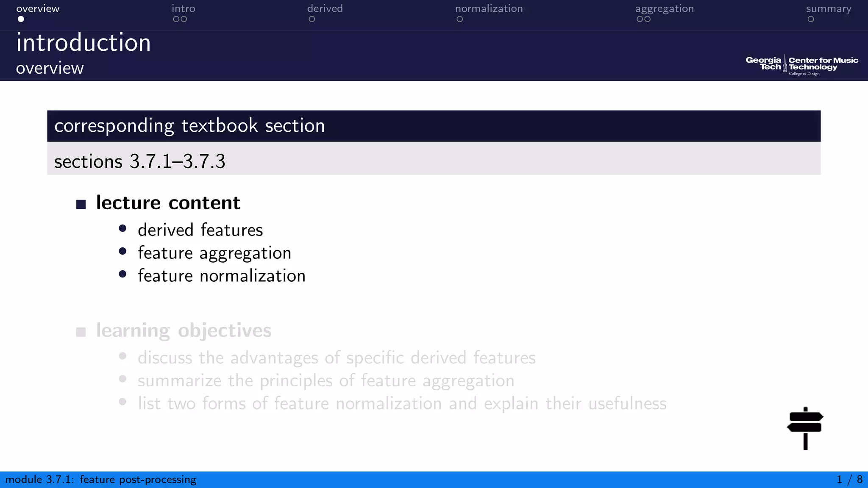Select the second aggregation slide dot
868x488 pixels.
pyautogui.click(x=647, y=19)
